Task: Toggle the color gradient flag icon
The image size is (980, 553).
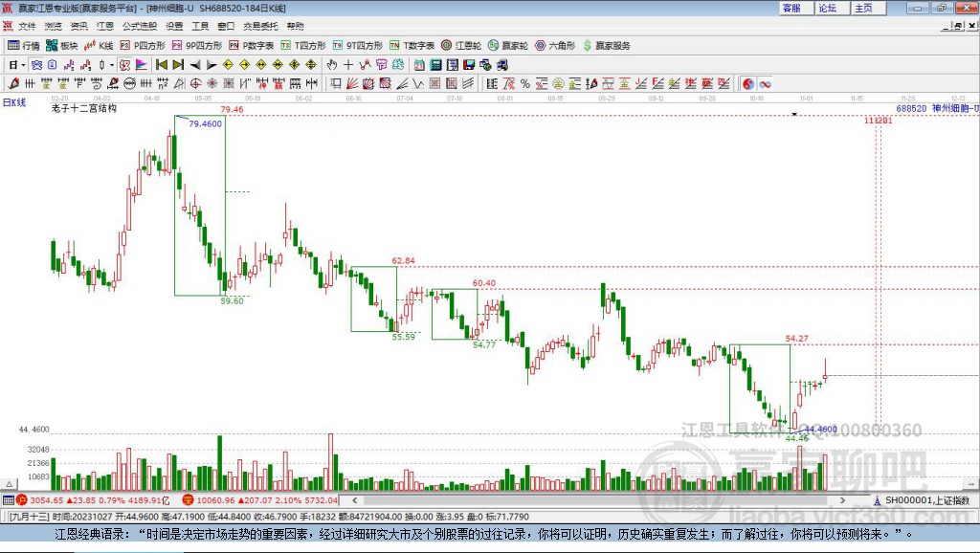Action: pos(142,65)
